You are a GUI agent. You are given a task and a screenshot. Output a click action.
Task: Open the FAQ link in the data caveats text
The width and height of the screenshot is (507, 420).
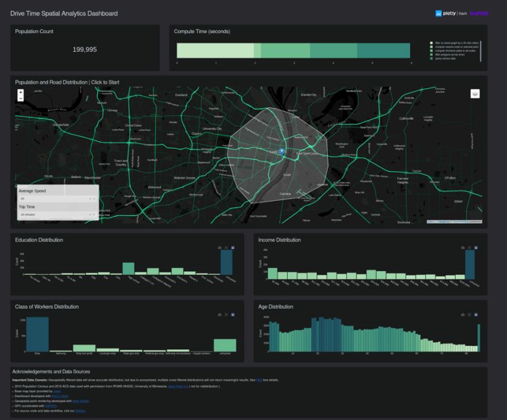(258, 379)
